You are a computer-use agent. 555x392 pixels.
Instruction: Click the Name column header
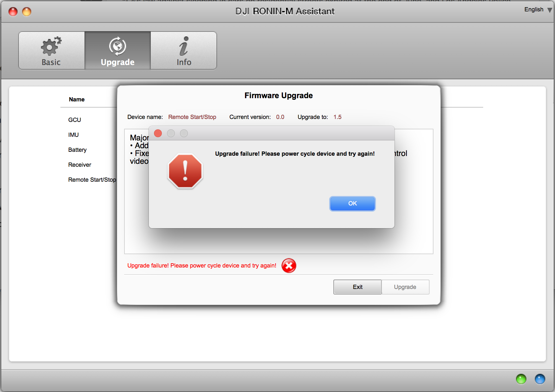[x=77, y=99]
